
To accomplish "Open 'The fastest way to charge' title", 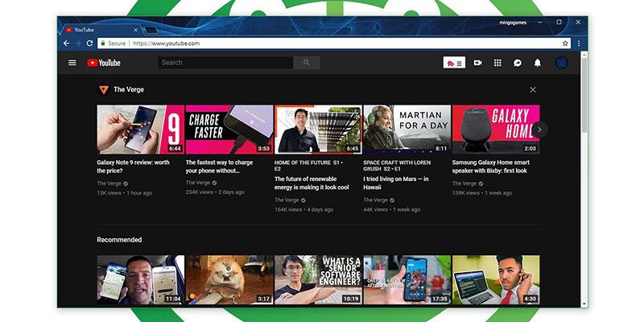I will [x=220, y=167].
